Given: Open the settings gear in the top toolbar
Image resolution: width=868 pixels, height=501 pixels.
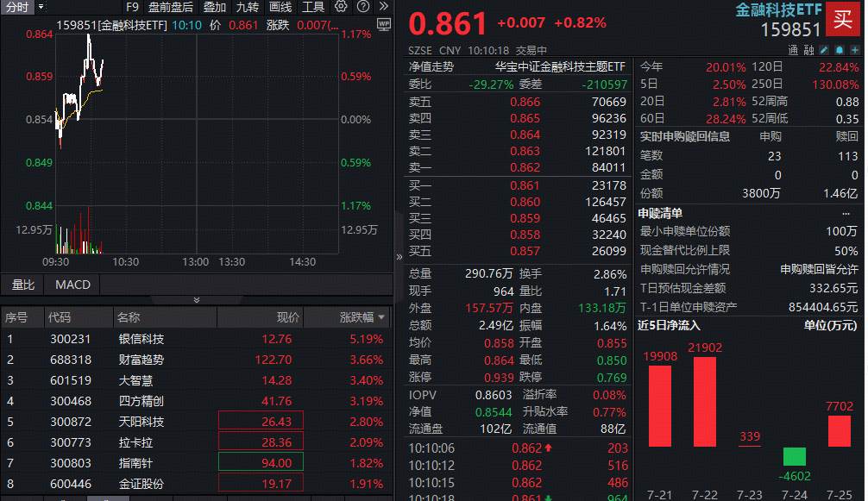Looking at the screenshot, I should coord(342,7).
